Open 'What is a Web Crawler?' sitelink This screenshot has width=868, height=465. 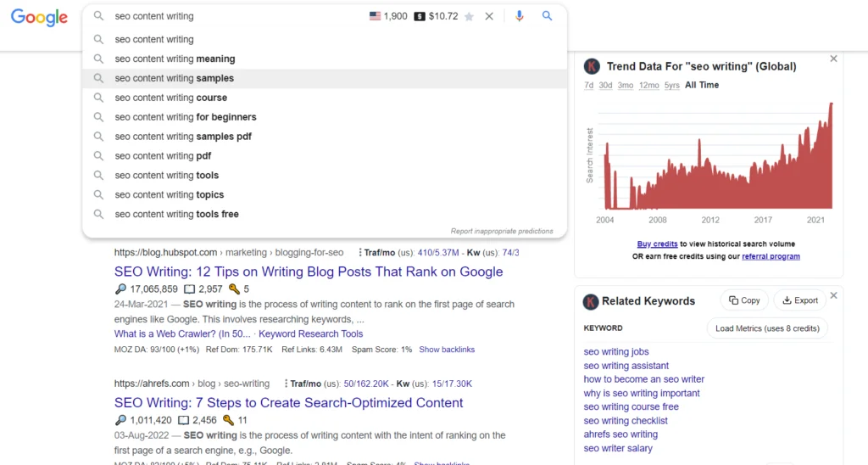[182, 334]
